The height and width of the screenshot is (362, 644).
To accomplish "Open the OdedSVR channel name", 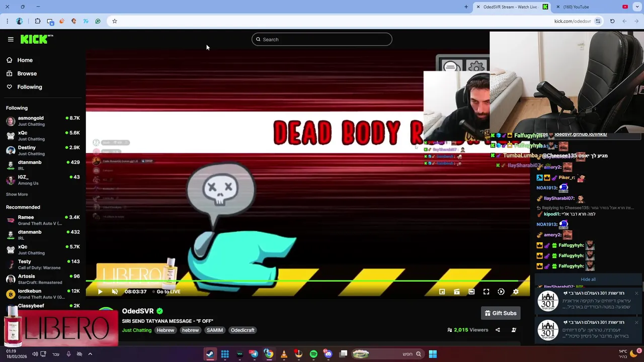I will coord(138,311).
